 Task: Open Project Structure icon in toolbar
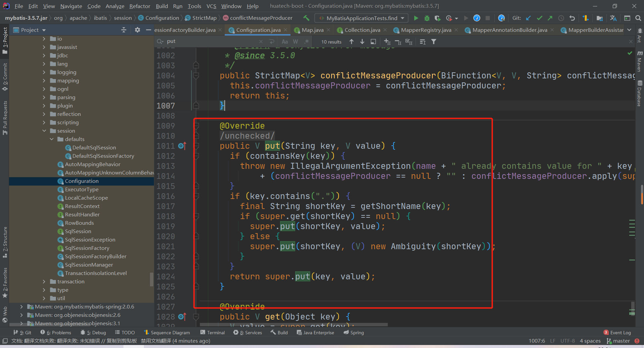[600, 18]
